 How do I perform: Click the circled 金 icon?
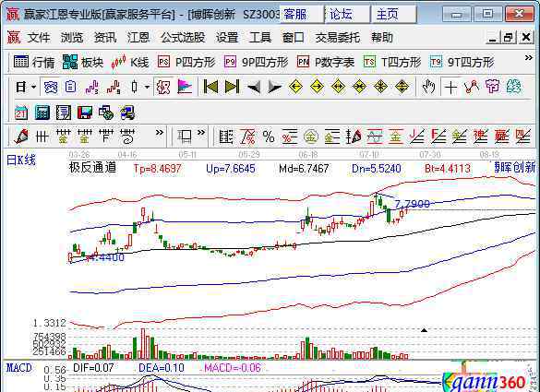click(x=311, y=137)
